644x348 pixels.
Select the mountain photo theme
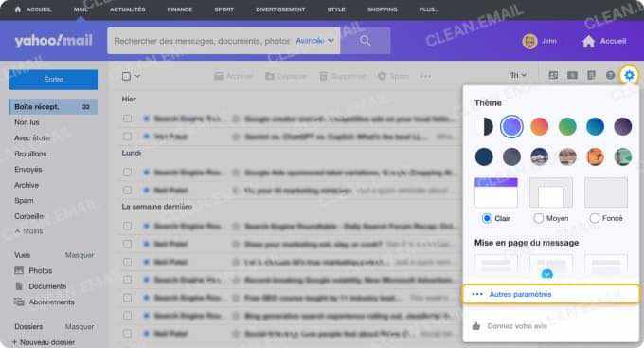(539, 156)
